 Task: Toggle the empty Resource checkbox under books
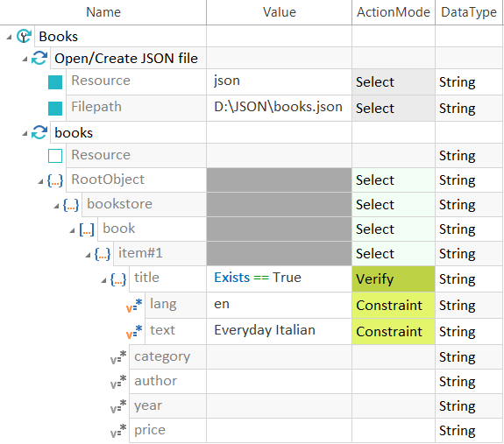55,156
